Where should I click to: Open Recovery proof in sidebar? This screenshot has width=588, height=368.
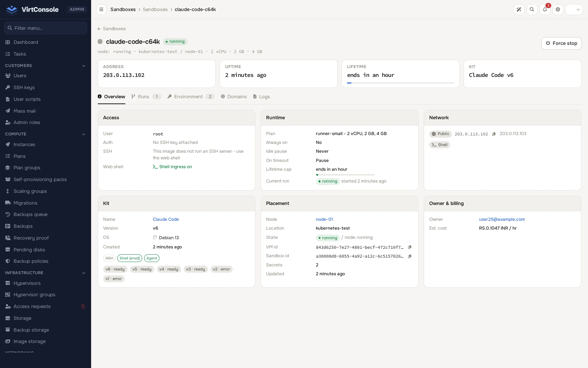coord(45,238)
